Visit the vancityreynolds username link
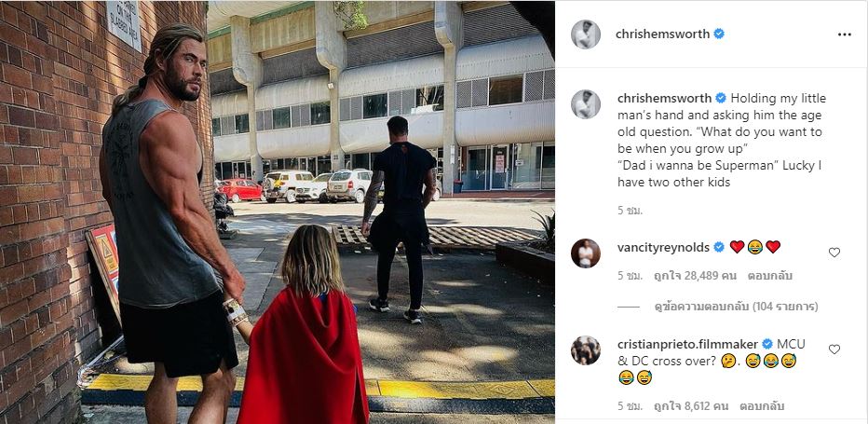 (663, 247)
